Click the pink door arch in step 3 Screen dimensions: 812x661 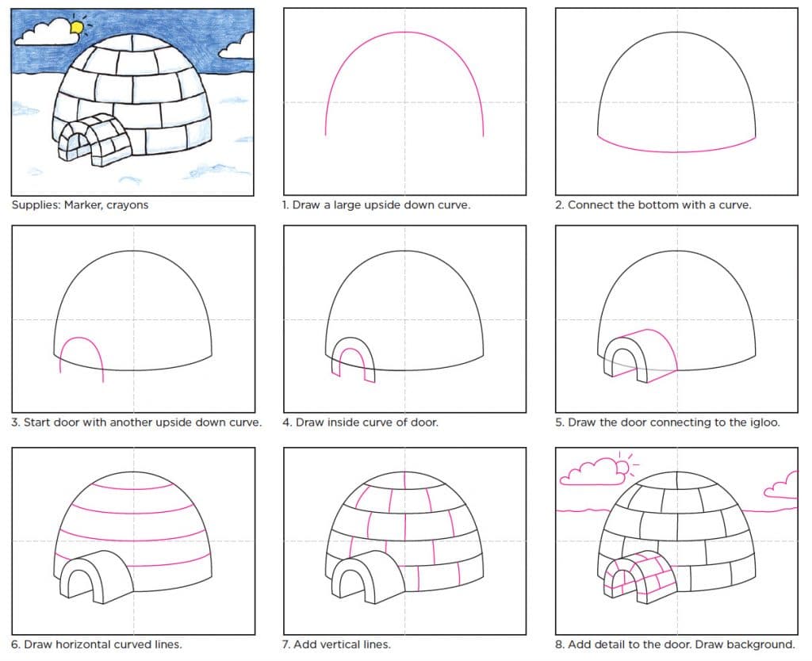(82, 360)
